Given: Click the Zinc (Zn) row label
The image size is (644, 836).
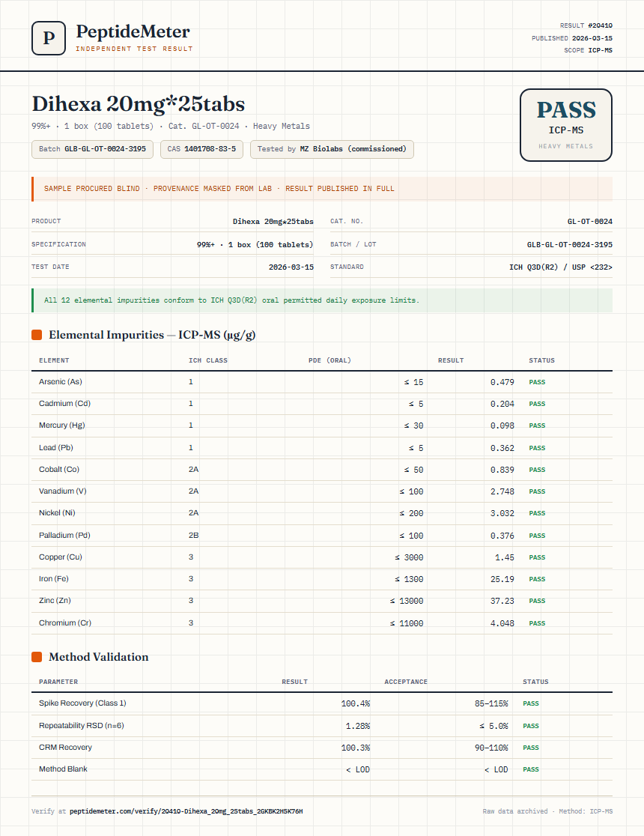Looking at the screenshot, I should (55, 600).
